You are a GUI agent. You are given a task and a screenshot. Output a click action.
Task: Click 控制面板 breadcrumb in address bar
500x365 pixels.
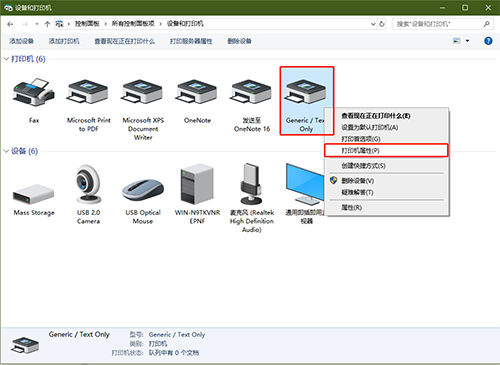[x=87, y=24]
